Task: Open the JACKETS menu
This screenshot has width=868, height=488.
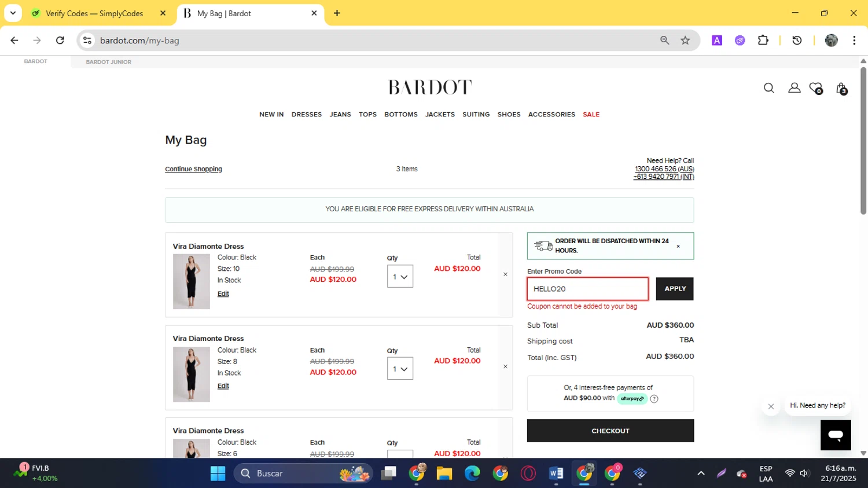Action: point(440,115)
